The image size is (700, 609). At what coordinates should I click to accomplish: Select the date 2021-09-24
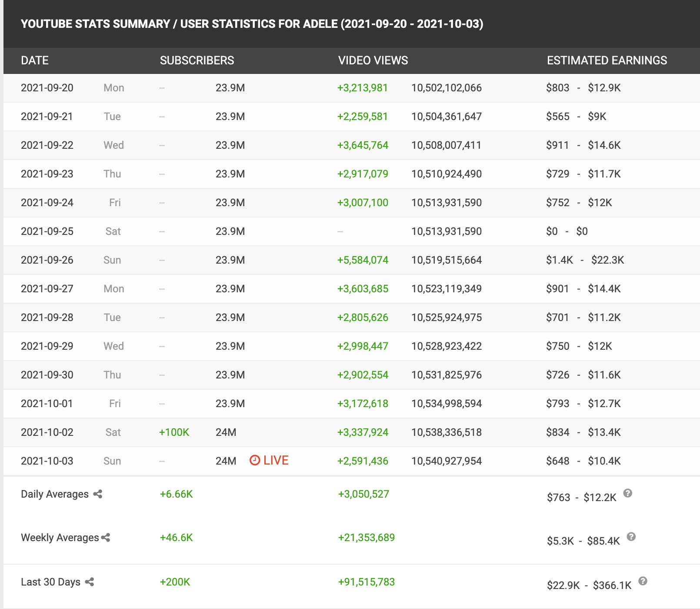[47, 203]
